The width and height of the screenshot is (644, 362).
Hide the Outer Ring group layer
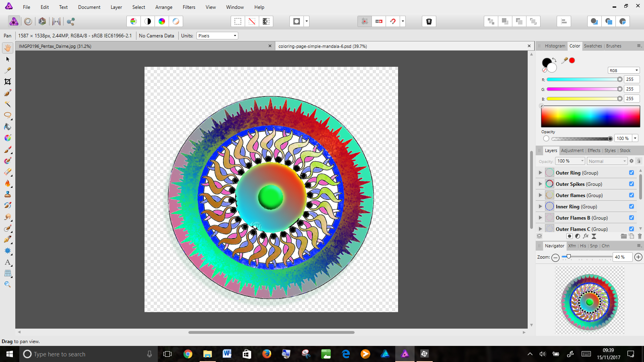click(x=632, y=173)
